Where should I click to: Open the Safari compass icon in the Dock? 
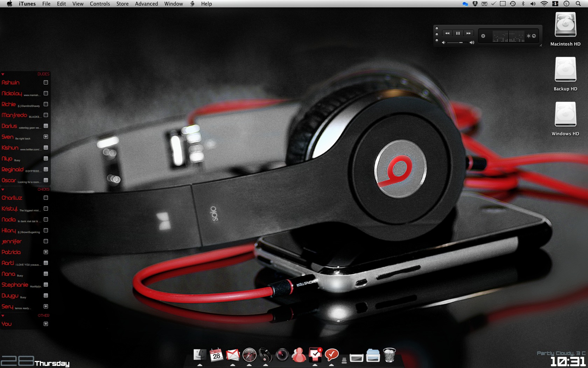click(x=249, y=355)
